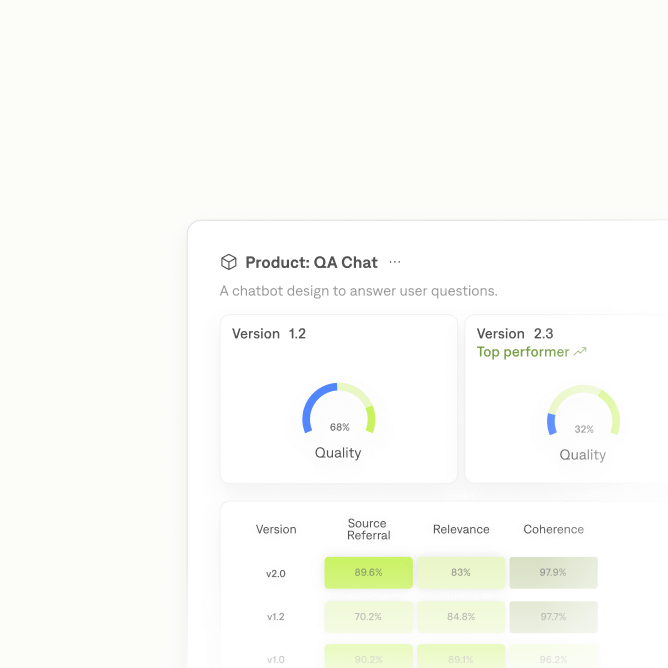Click the 70.2% Source Referral cell
This screenshot has height=668, width=668.
pos(369,617)
